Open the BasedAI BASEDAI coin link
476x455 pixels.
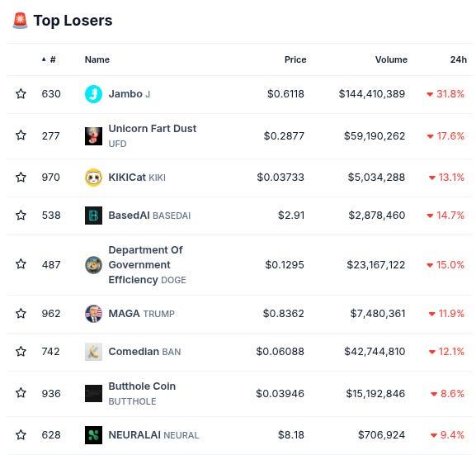click(x=149, y=216)
